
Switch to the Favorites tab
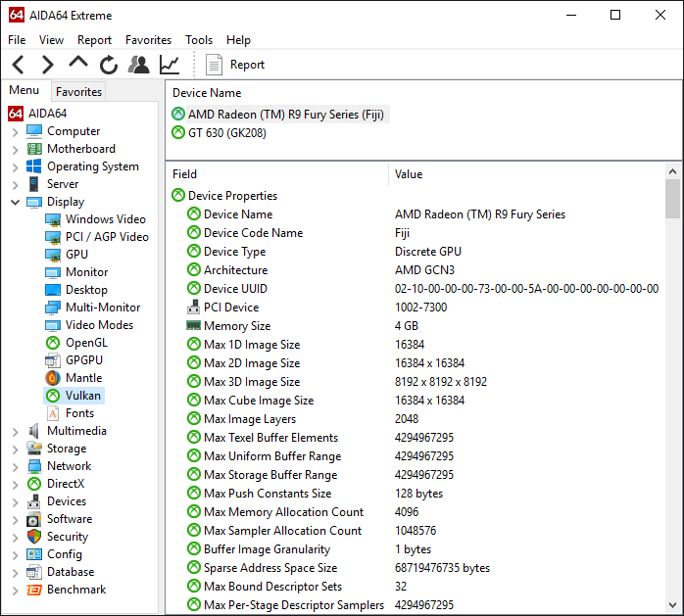(x=78, y=92)
